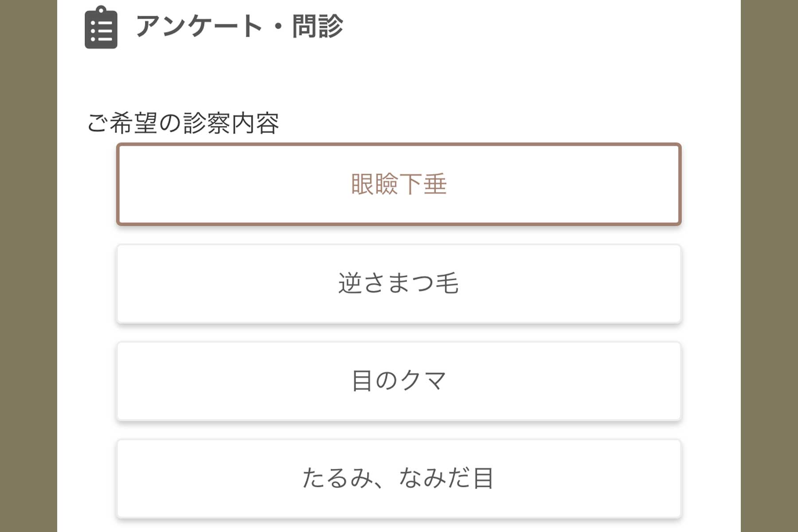This screenshot has width=798, height=532.
Task: Click the ご希望の診察内容 label
Action: point(183,123)
